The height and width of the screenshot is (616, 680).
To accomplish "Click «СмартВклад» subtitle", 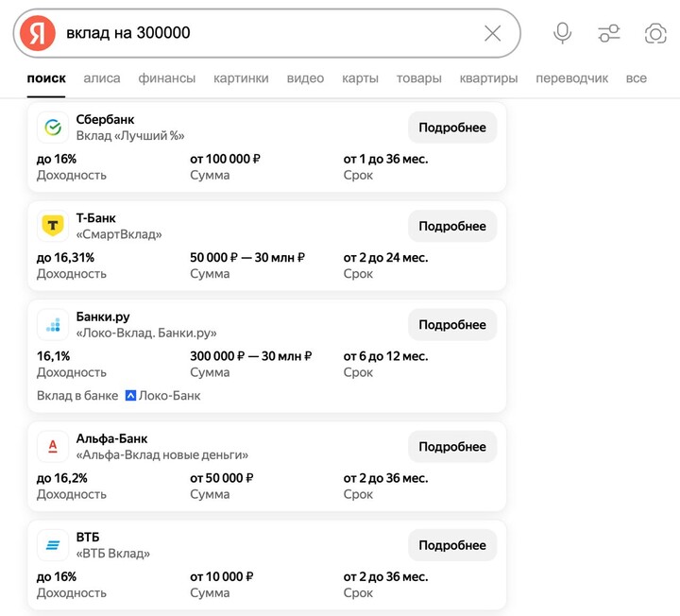I will (119, 234).
